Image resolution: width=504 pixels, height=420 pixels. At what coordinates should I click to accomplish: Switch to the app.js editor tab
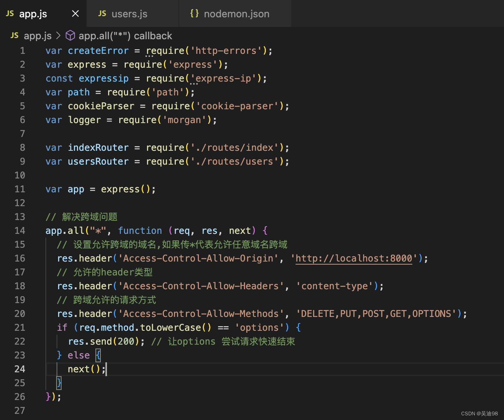click(43, 14)
